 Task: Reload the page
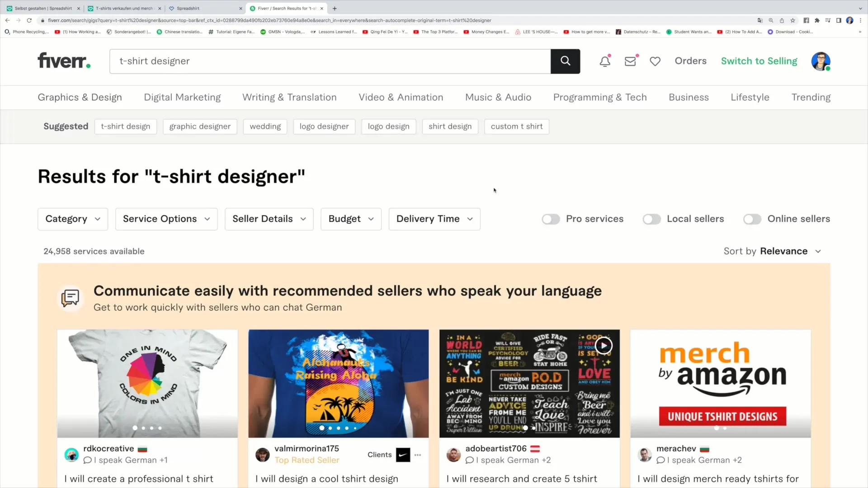[29, 20]
